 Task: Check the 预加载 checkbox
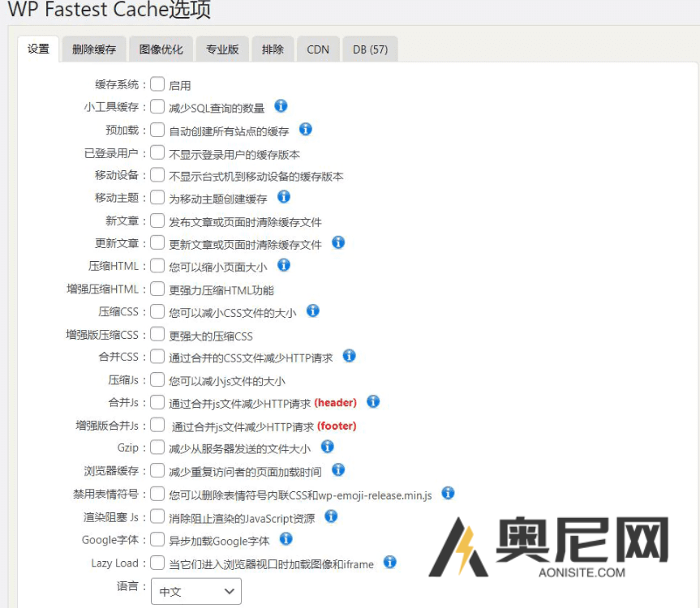coord(157,130)
